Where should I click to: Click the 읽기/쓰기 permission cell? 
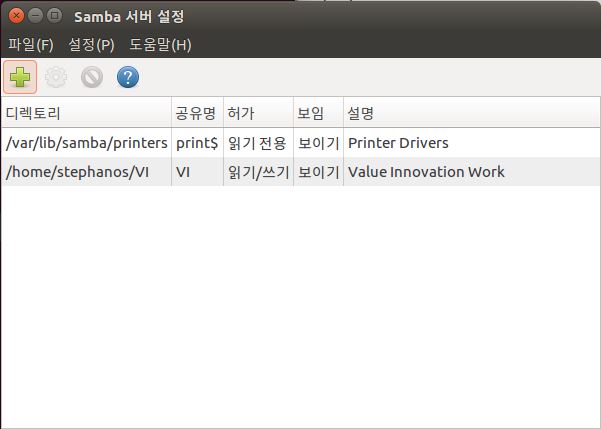[x=258, y=172]
